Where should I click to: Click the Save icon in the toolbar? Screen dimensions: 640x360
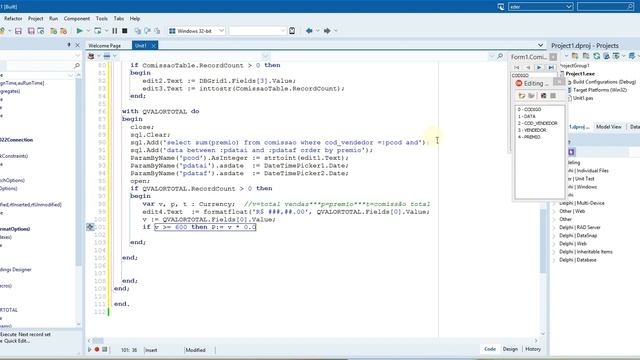(x=18, y=31)
